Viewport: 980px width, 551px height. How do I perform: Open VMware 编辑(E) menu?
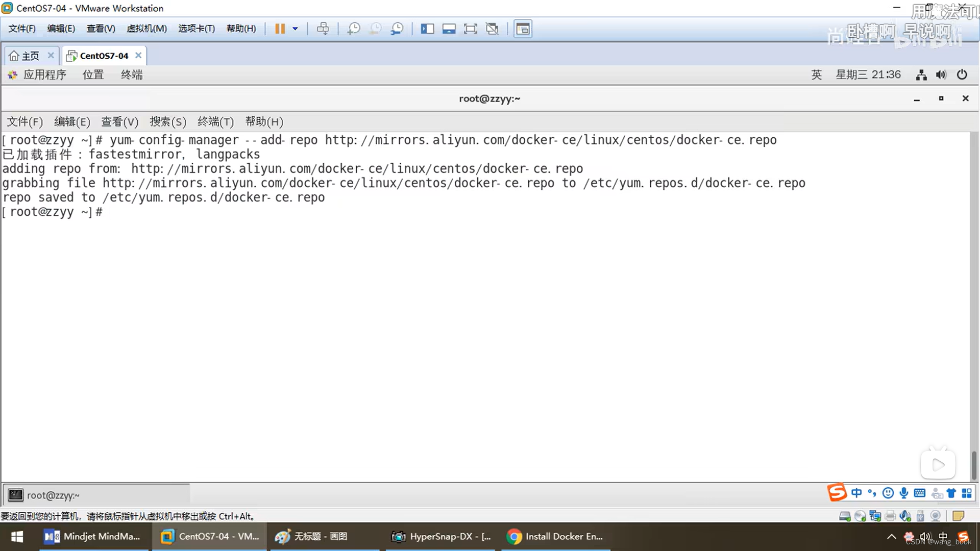[x=61, y=29]
